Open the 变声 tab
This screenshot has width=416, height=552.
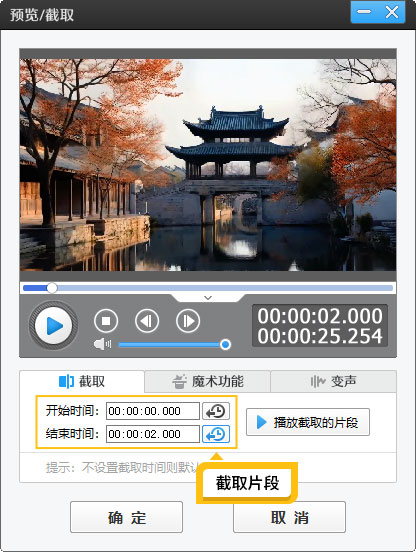point(333,381)
